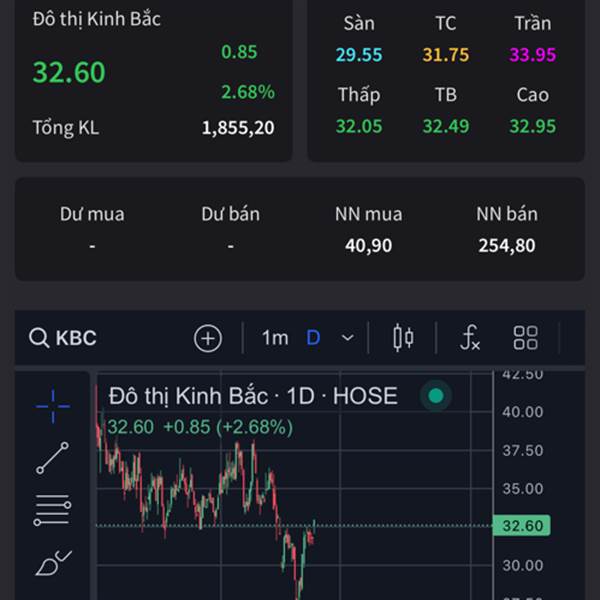Screen dimensions: 600x600
Task: Open KBC symbol search
Action: pos(64,338)
